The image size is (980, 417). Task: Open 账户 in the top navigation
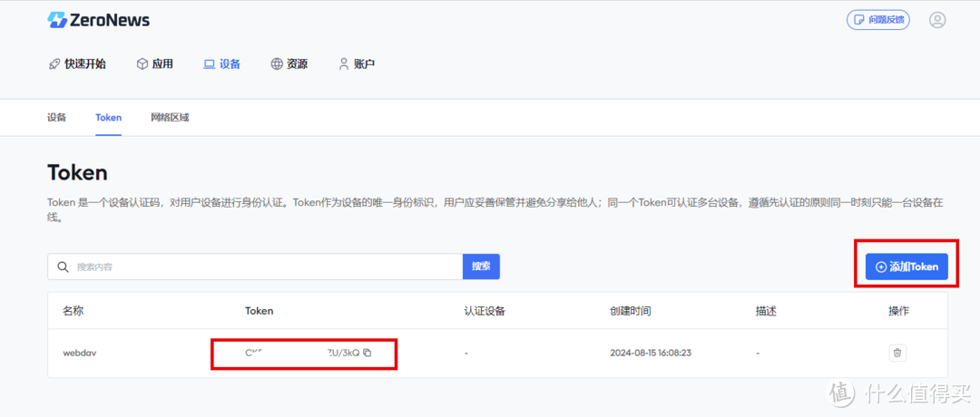point(357,64)
